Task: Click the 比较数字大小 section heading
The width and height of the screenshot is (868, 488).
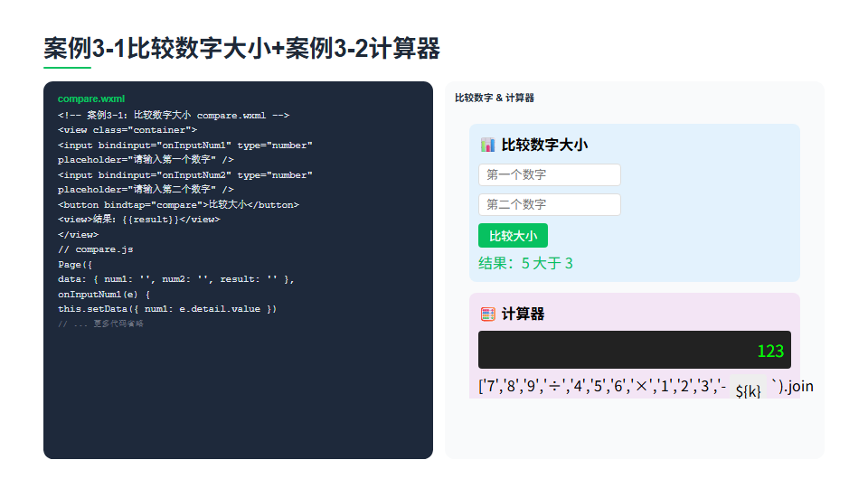Action: click(544, 145)
